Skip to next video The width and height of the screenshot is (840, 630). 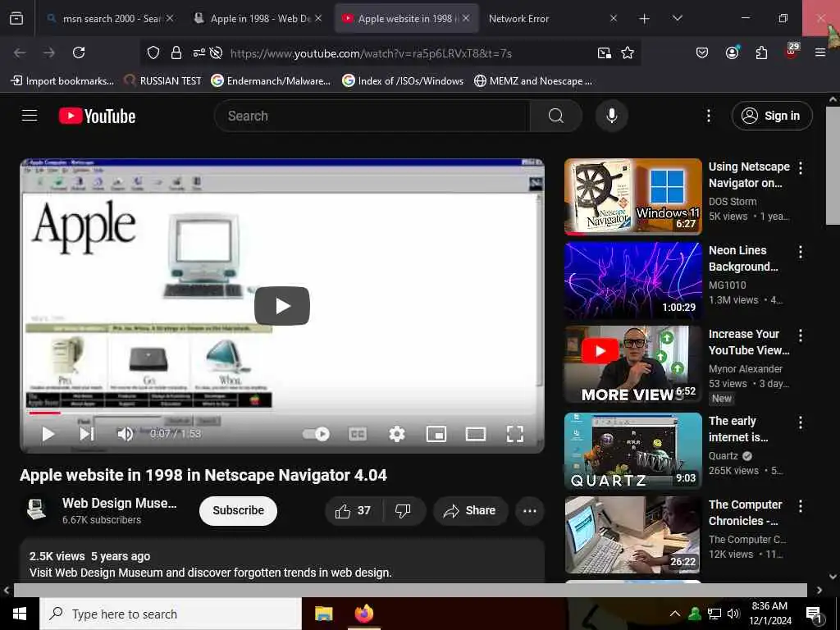[87, 434]
